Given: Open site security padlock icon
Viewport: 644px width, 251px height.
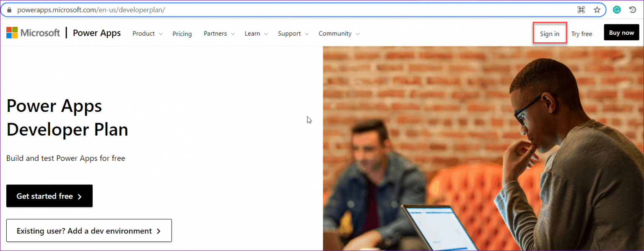Looking at the screenshot, I should 10,9.
